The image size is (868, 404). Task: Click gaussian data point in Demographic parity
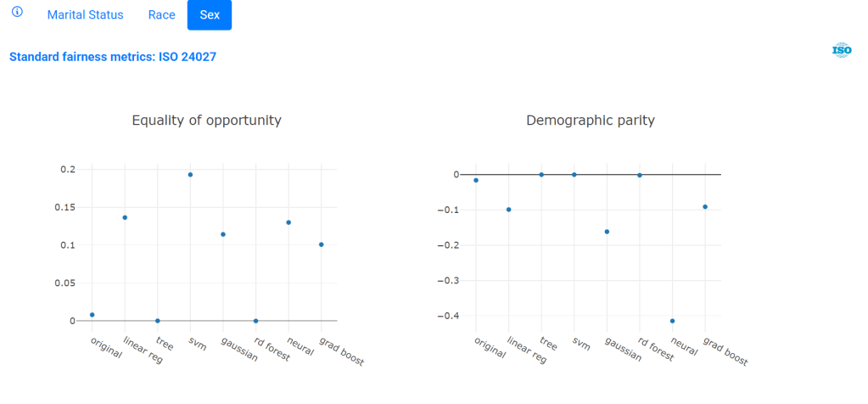point(607,232)
